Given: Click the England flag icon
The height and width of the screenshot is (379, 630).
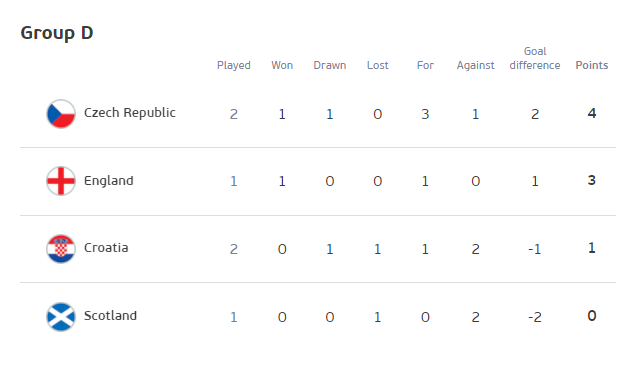Looking at the screenshot, I should 61,181.
